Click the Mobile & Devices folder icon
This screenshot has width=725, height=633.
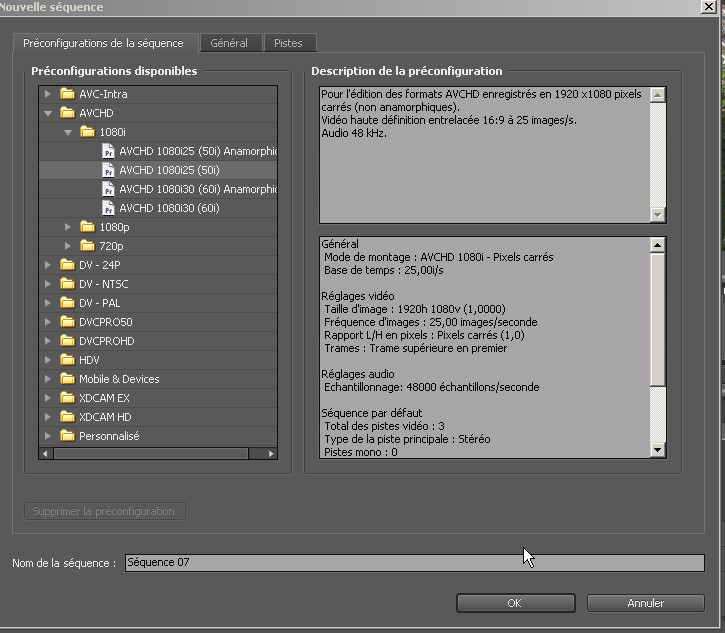click(x=68, y=379)
